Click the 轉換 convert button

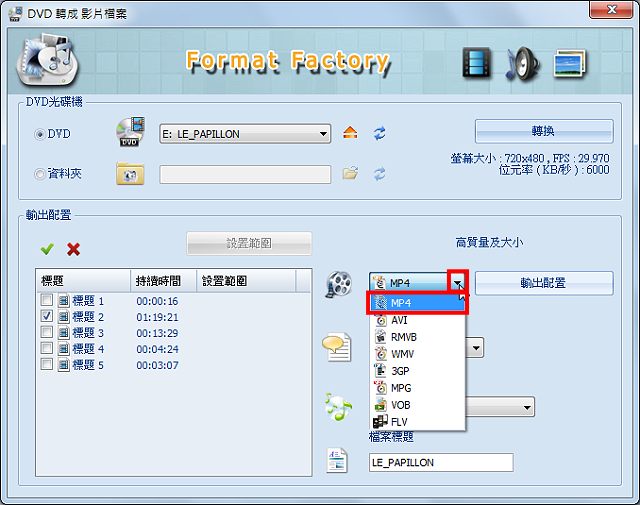pyautogui.click(x=544, y=131)
